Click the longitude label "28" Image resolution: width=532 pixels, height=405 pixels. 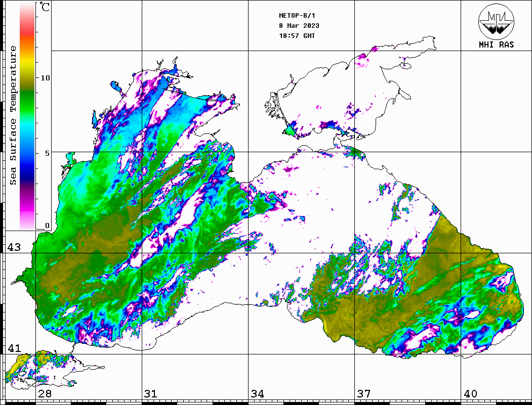(x=45, y=393)
